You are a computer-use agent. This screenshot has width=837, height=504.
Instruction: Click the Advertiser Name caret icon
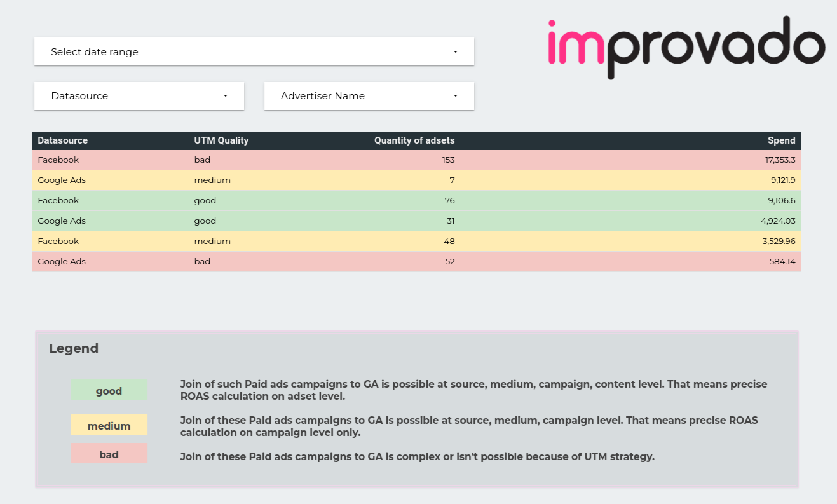pos(455,95)
